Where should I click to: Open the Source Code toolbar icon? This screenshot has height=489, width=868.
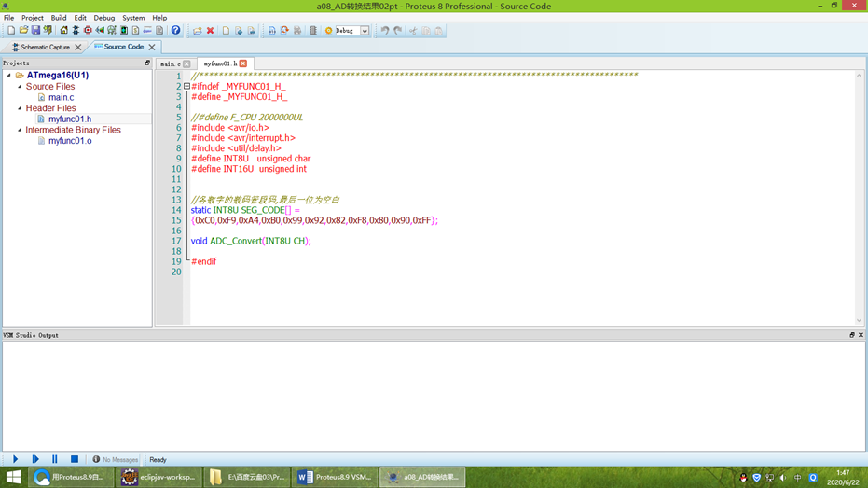point(147,31)
